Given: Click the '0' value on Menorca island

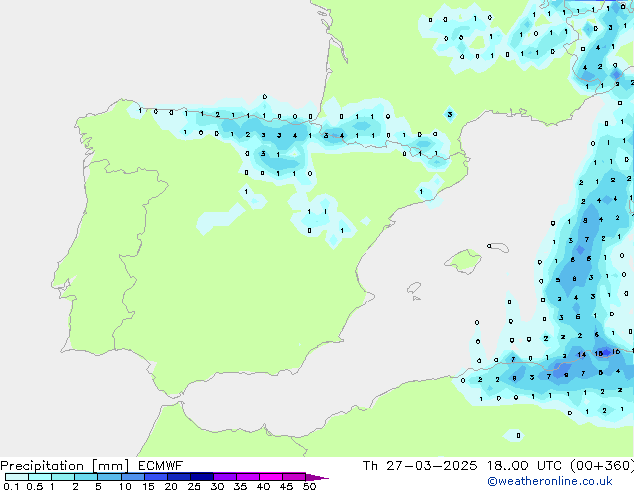Looking at the screenshot, I should tap(489, 246).
